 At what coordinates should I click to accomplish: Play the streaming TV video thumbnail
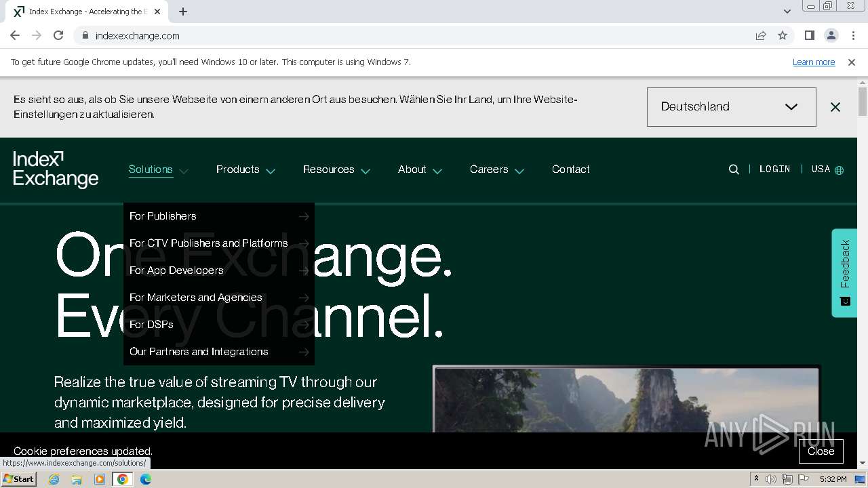[627, 400]
